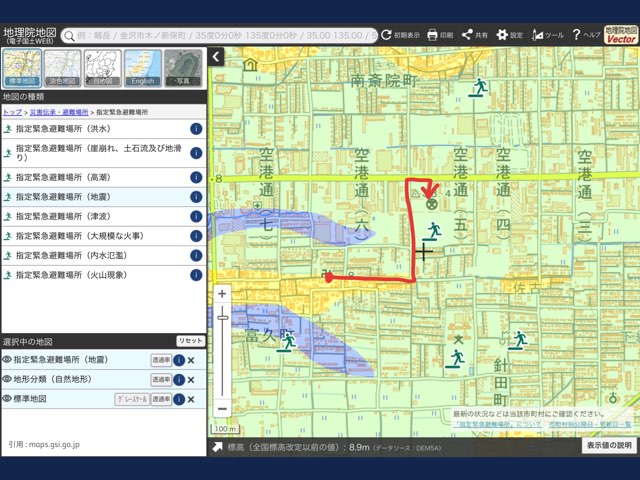Viewport: 640px width, 480px height.
Task: Toggle eye of selected 指定緊急避難場所（地震）layer
Action: 7,360
